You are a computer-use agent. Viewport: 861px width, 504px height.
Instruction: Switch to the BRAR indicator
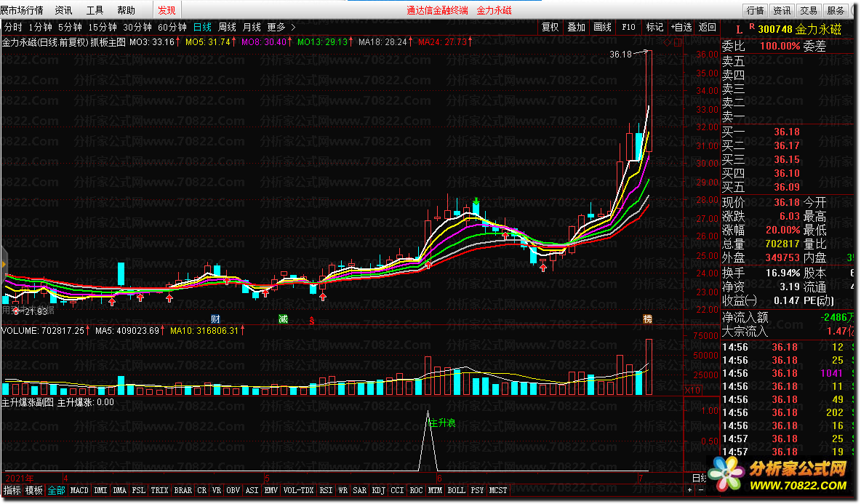(x=183, y=490)
